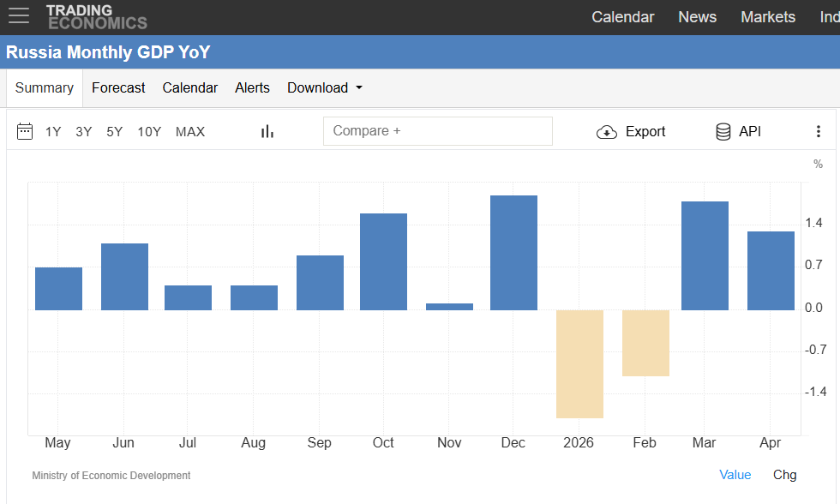Image resolution: width=840 pixels, height=504 pixels.
Task: Select the MAX time range
Action: [190, 132]
